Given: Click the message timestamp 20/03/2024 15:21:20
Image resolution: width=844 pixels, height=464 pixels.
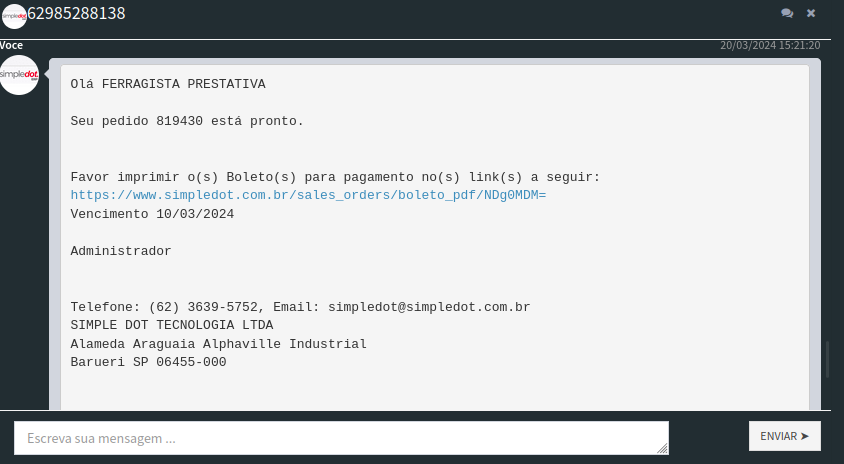Looking at the screenshot, I should [x=770, y=45].
